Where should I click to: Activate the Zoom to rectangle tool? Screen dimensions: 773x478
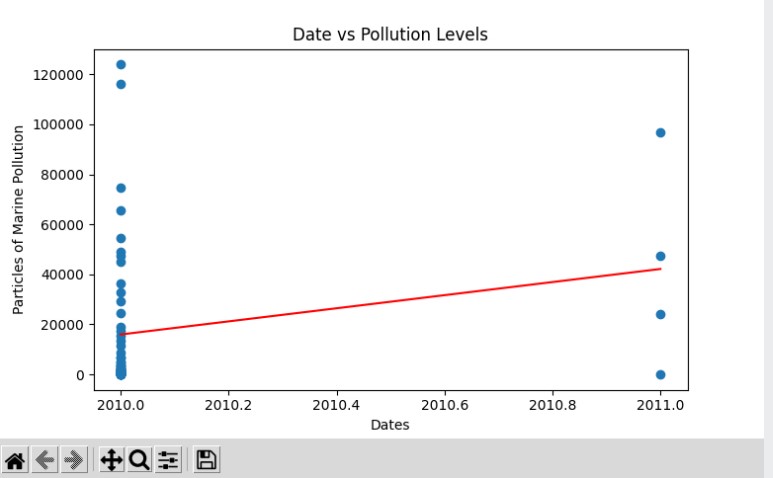140,461
